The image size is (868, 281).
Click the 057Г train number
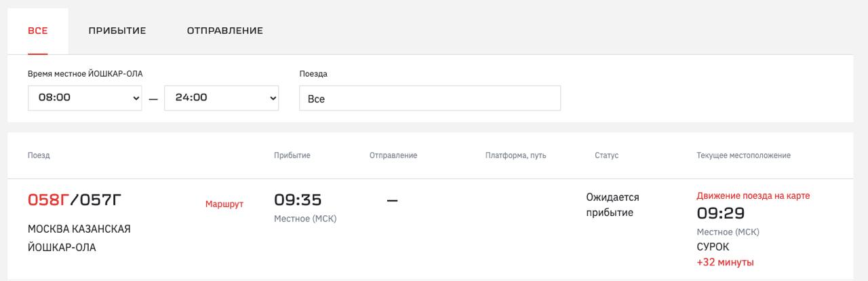coord(98,200)
